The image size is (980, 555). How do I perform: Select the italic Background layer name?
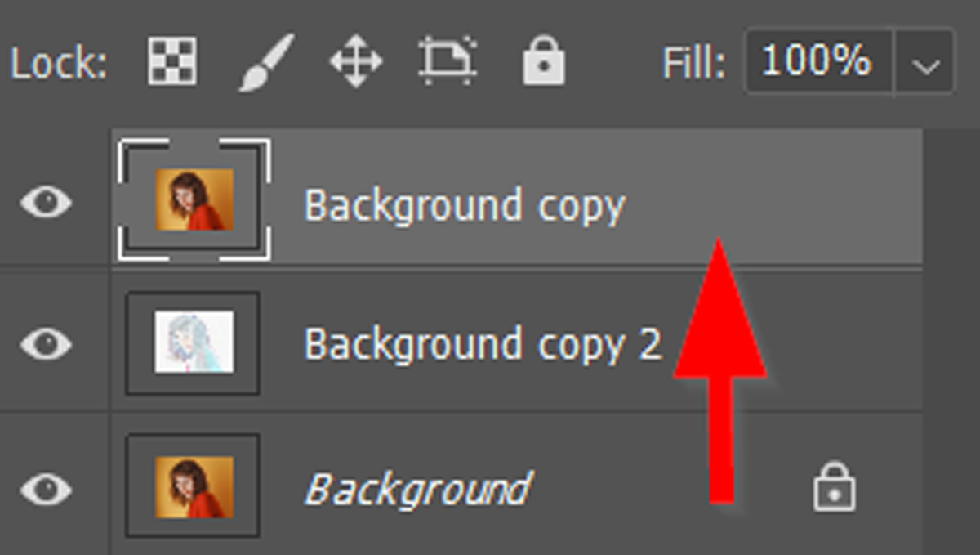pyautogui.click(x=417, y=490)
